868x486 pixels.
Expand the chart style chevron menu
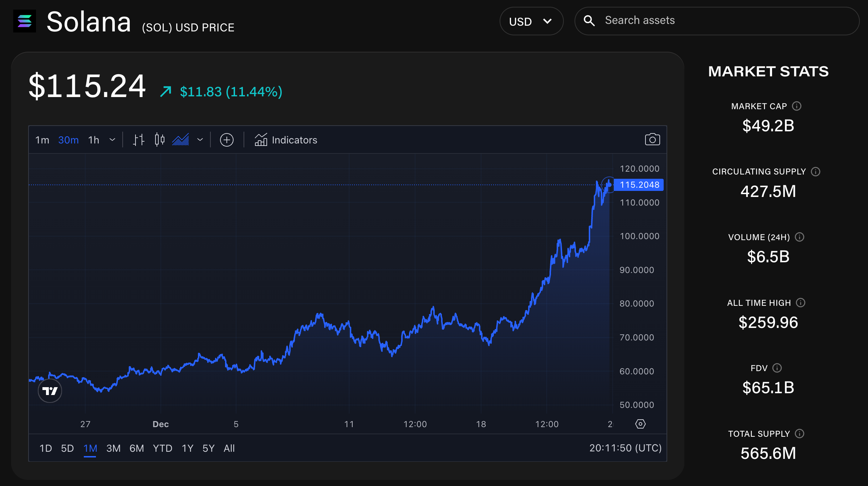pyautogui.click(x=200, y=140)
